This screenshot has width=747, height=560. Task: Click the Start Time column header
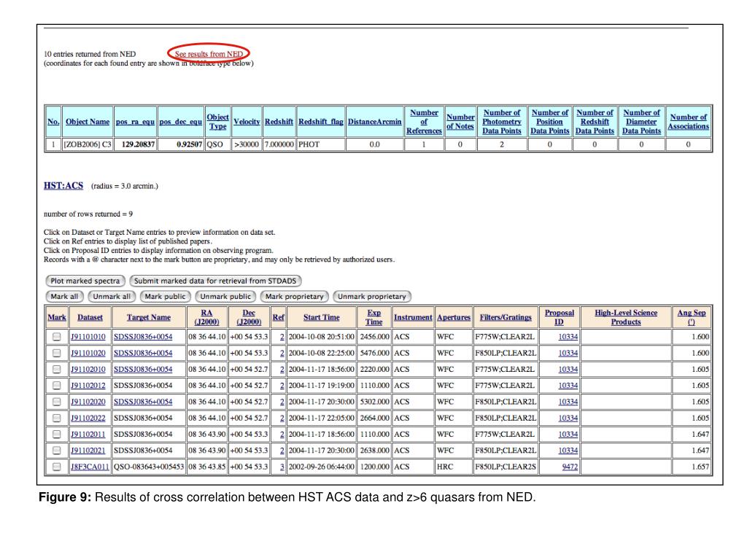click(322, 318)
